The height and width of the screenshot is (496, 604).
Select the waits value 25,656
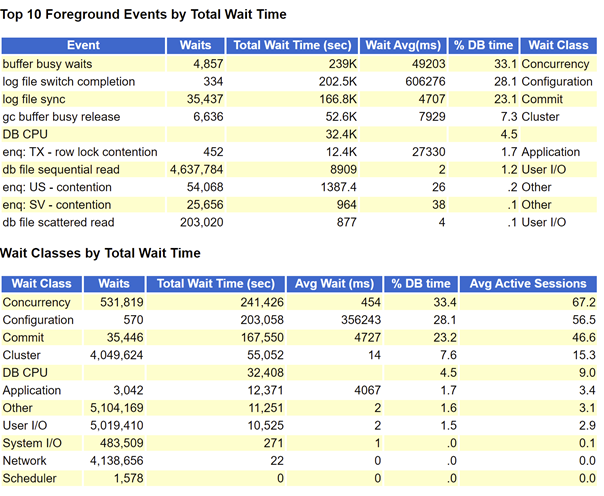(205, 205)
